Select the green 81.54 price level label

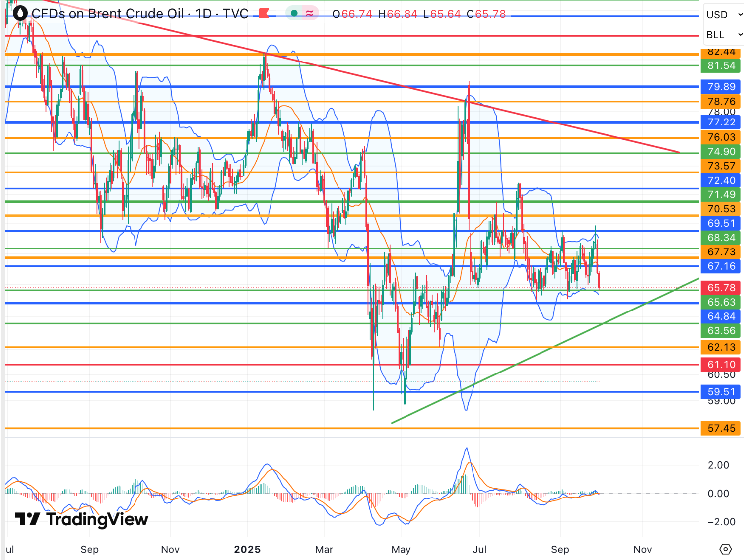(x=721, y=65)
